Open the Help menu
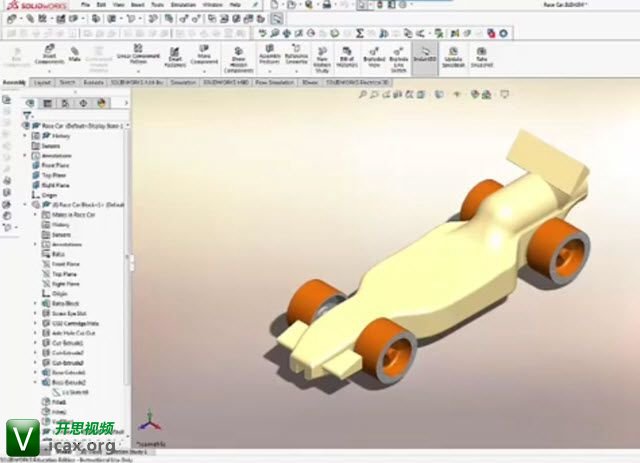The image size is (640, 463). coord(235,5)
